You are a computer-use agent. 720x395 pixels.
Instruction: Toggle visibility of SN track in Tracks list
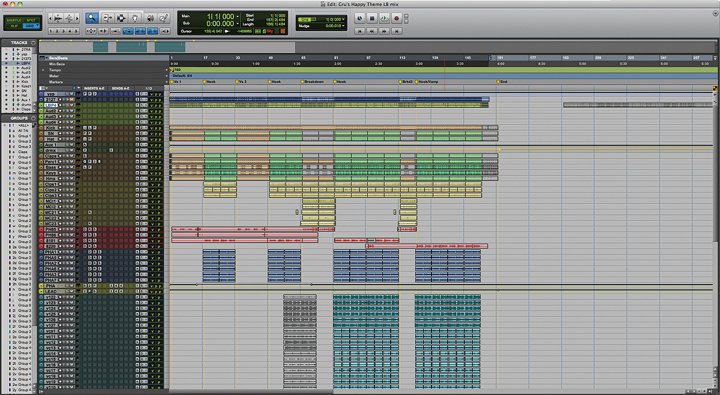6,90
